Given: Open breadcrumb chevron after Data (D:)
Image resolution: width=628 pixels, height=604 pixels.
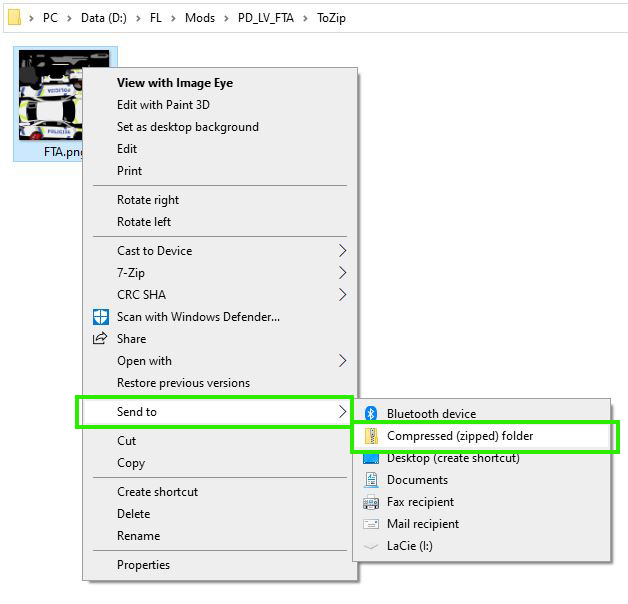Looking at the screenshot, I should pos(138,18).
